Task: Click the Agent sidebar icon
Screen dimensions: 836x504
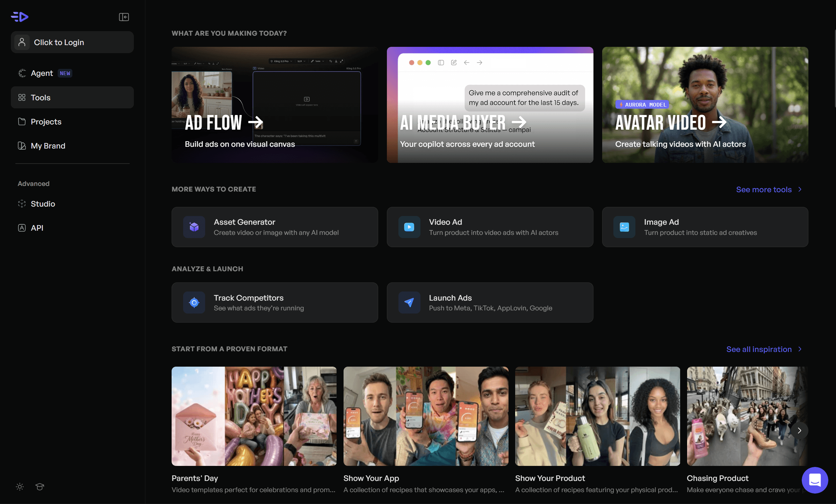Action: point(22,73)
